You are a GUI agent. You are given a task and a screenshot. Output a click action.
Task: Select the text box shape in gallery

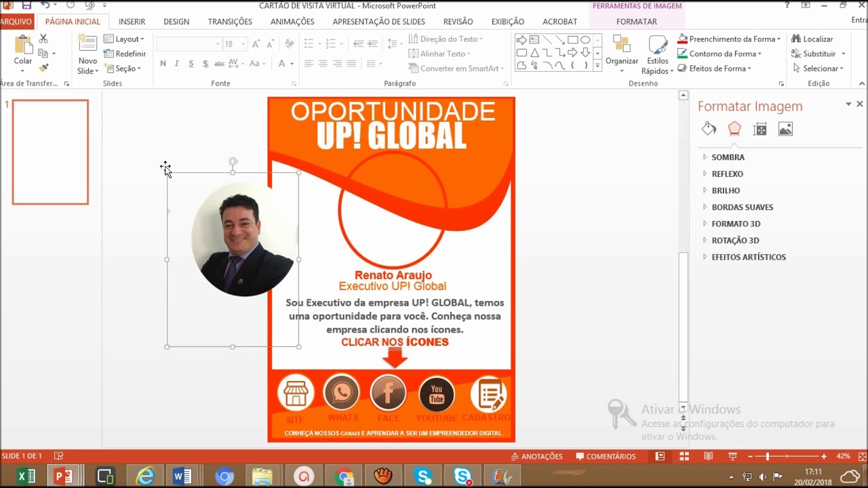[x=534, y=39]
